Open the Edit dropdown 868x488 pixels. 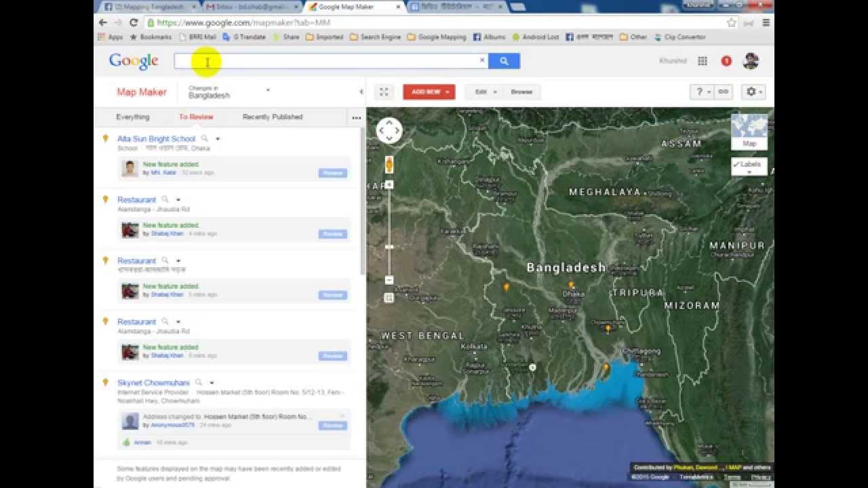[x=484, y=92]
